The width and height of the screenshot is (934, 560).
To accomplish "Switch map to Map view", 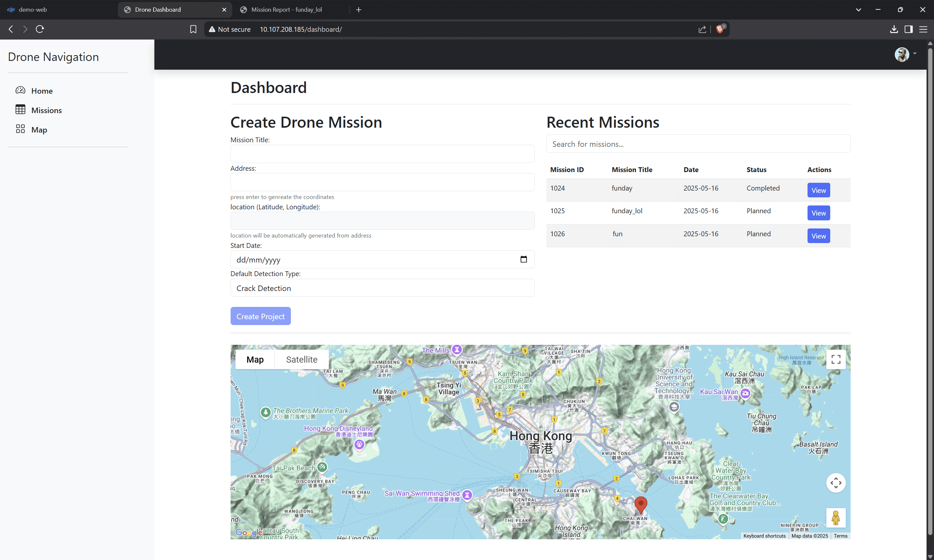I will point(255,359).
